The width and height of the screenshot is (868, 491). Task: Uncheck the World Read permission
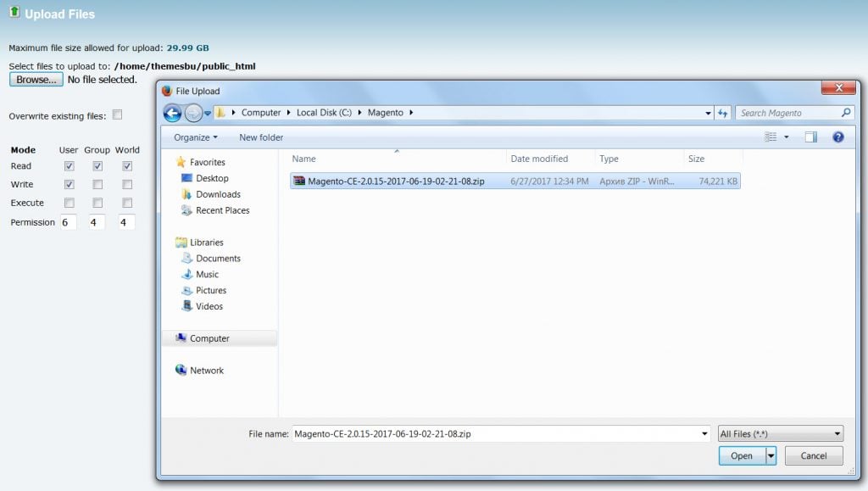click(x=127, y=166)
